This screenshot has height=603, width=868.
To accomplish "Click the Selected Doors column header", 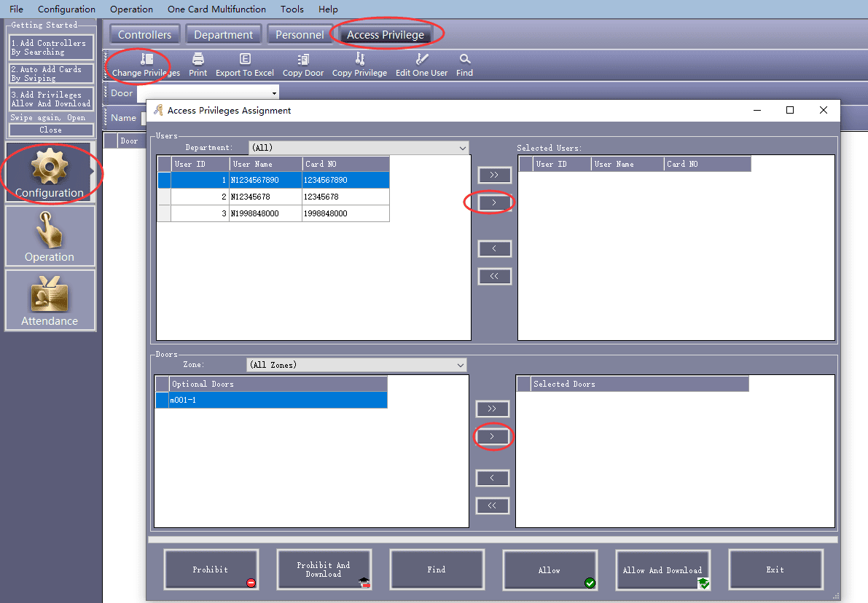I will [x=639, y=384].
